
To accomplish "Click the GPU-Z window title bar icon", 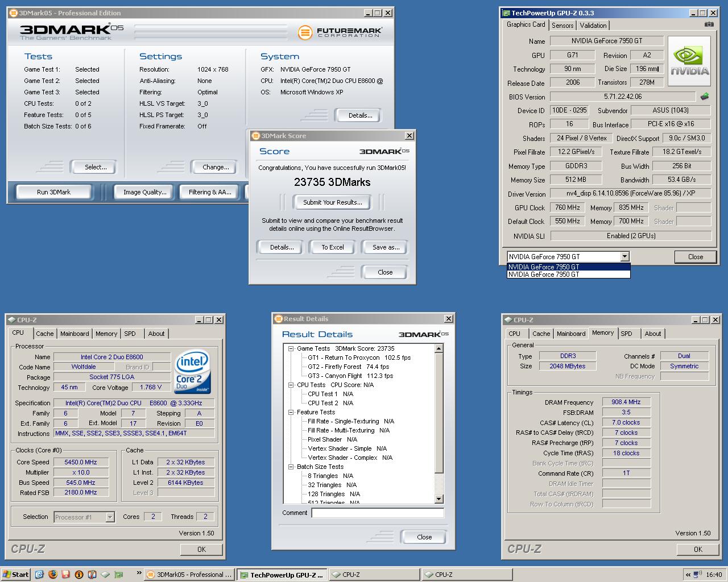I will tap(506, 13).
